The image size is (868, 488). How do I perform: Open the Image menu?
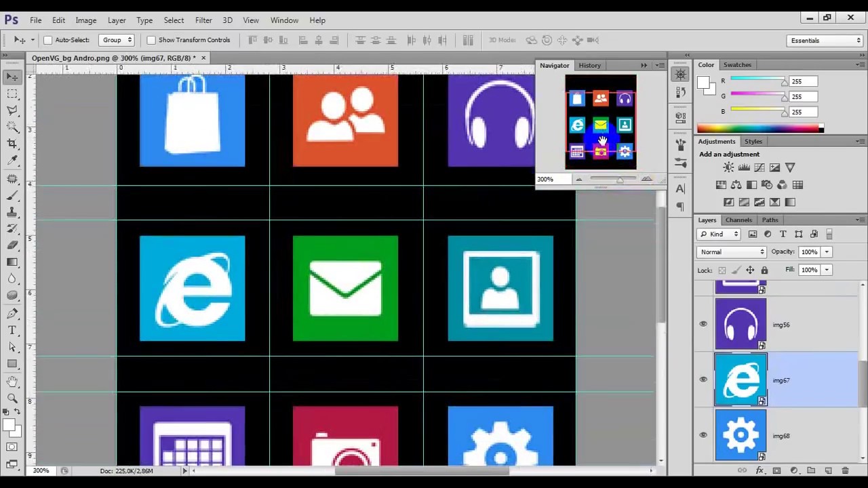click(x=85, y=20)
